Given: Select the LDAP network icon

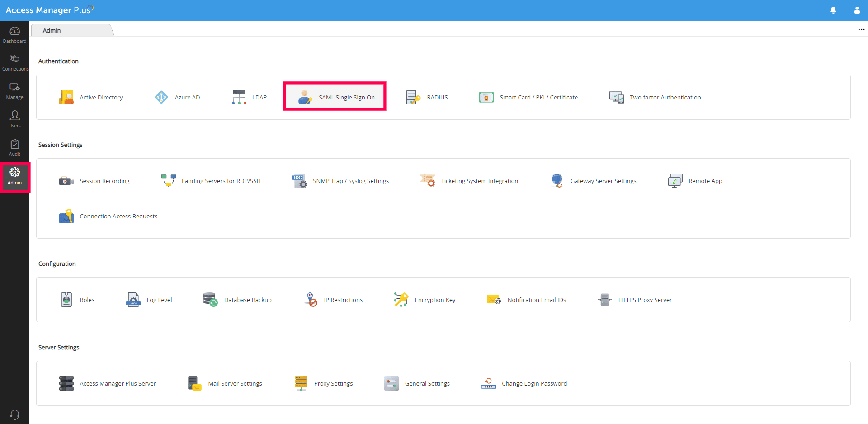Looking at the screenshot, I should (x=239, y=97).
